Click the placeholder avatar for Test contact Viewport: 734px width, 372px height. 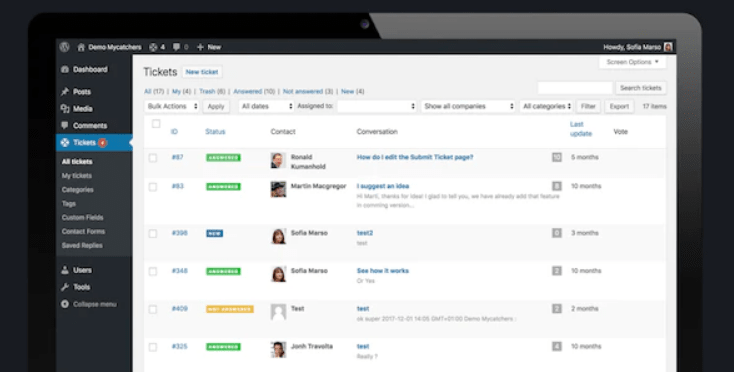[x=278, y=312]
